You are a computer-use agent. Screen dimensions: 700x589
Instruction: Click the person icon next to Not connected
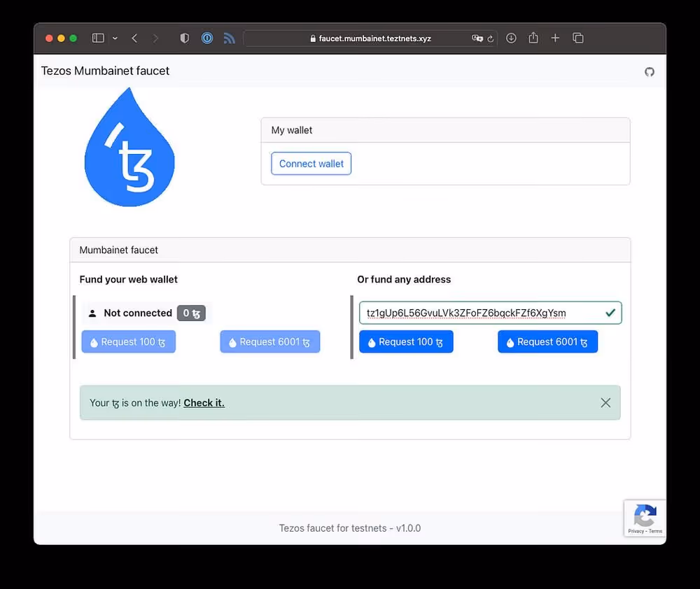click(92, 313)
